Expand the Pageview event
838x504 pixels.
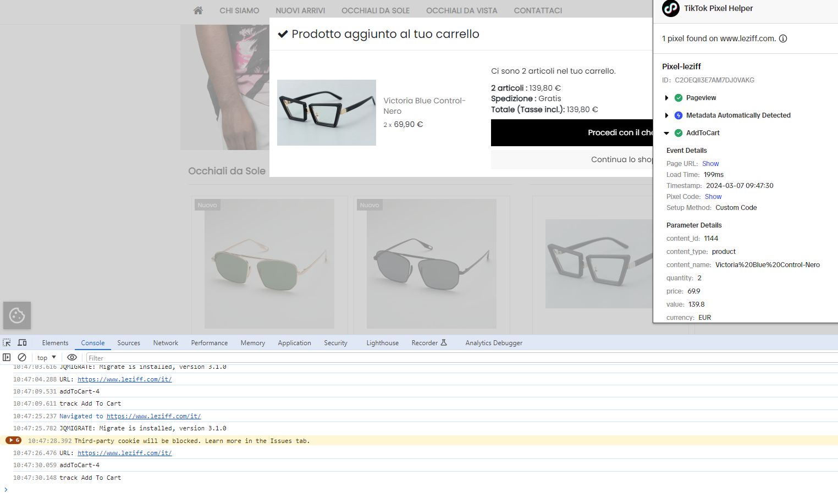[666, 98]
